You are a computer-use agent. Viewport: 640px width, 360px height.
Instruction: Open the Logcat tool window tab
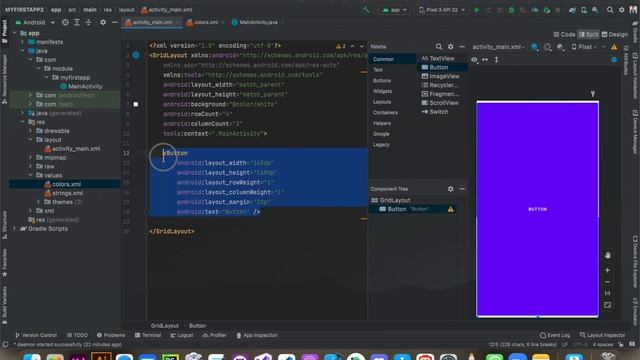(182, 335)
